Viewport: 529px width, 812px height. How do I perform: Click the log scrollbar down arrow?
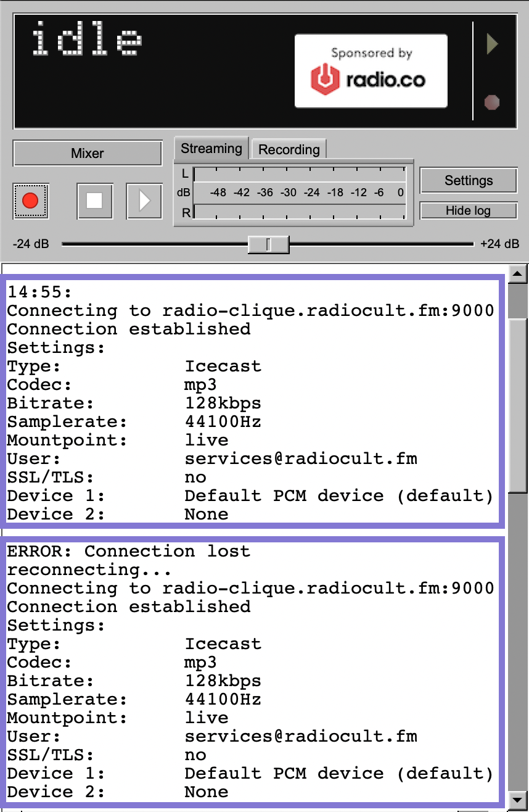coord(517,801)
